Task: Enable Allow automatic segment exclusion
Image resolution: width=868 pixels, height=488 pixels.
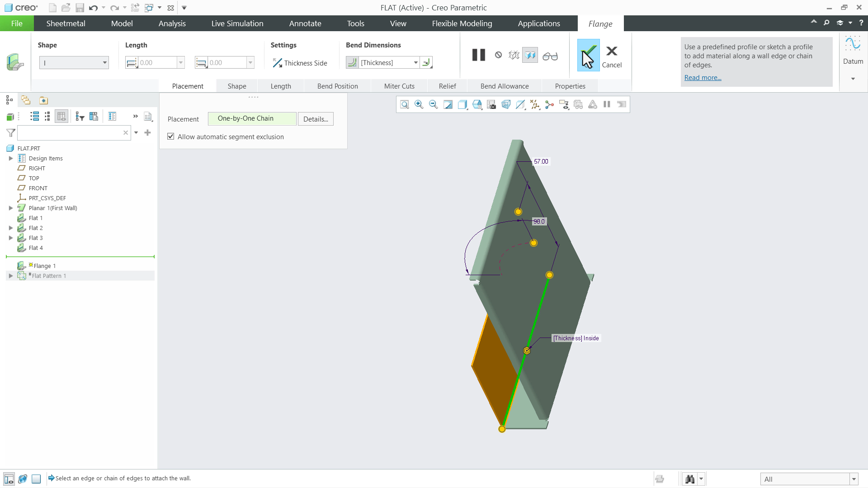Action: click(170, 136)
